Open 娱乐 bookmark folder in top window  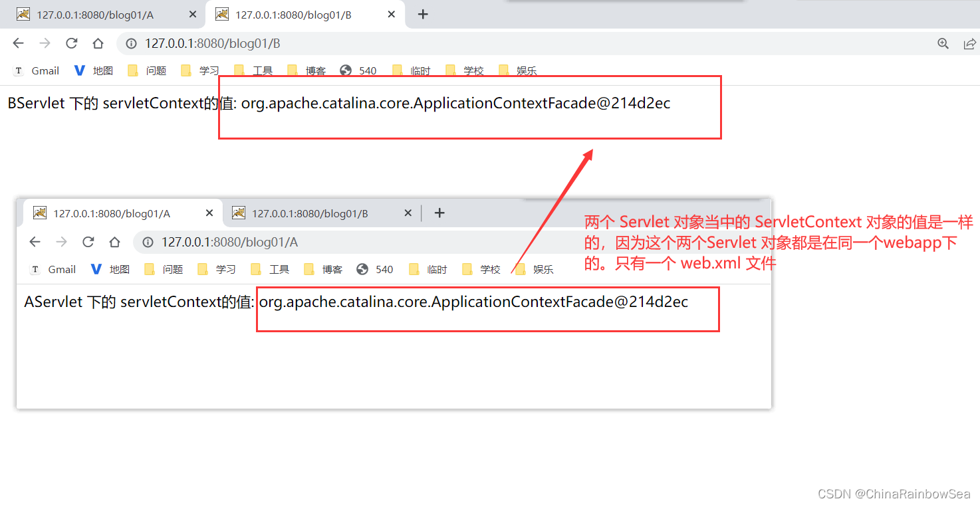(x=518, y=70)
